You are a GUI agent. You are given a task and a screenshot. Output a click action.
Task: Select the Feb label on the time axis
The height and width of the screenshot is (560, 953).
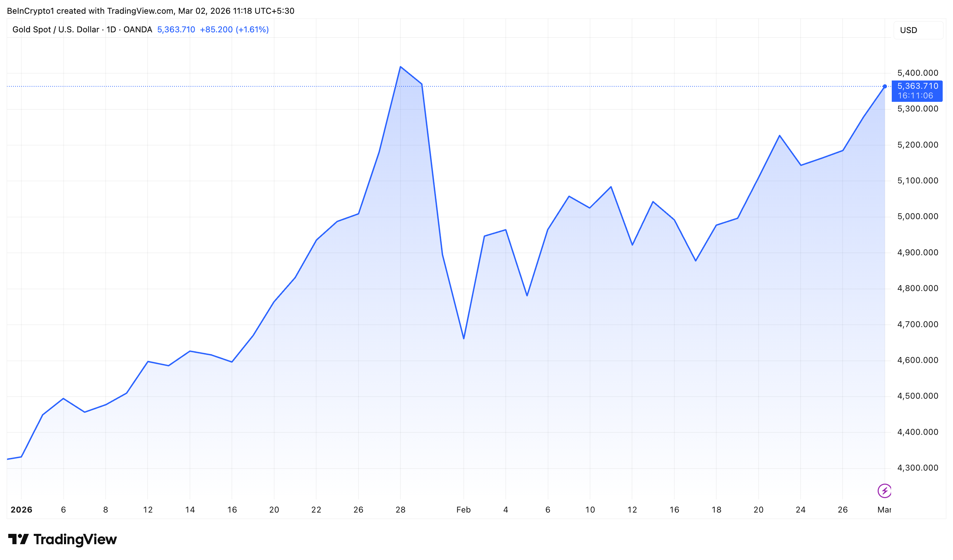pyautogui.click(x=463, y=509)
